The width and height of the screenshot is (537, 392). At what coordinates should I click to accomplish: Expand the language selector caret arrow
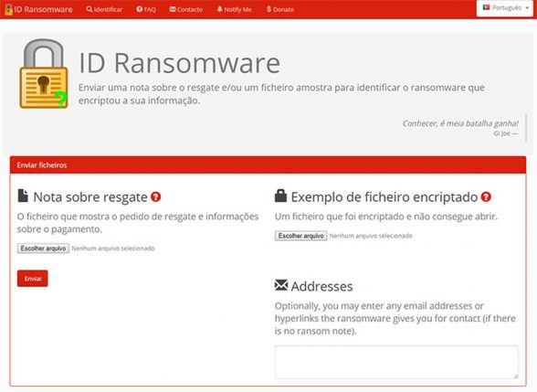click(x=527, y=8)
